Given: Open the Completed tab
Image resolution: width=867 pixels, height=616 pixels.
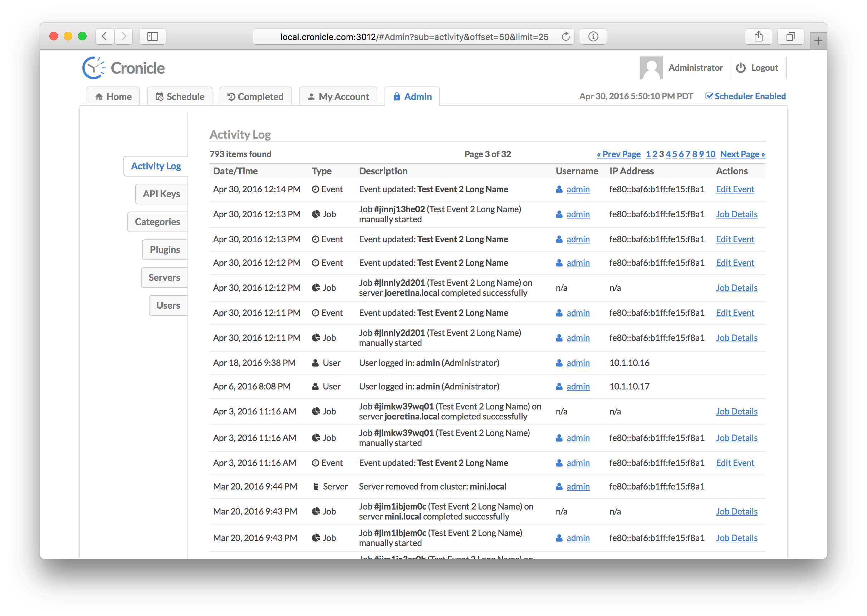Looking at the screenshot, I should click(x=255, y=97).
